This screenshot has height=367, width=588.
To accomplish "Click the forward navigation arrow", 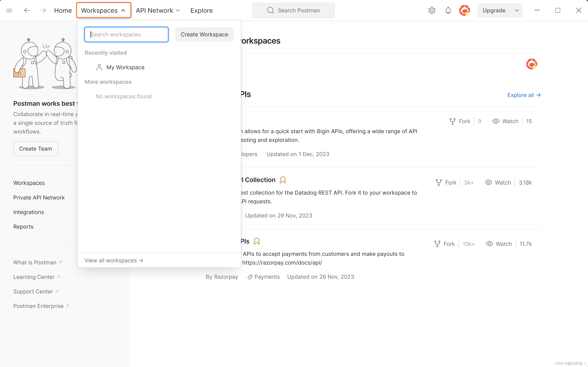I will [43, 10].
